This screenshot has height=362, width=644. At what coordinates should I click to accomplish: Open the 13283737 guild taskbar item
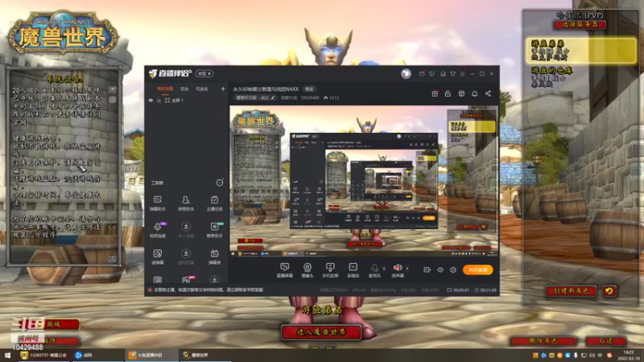coord(43,355)
